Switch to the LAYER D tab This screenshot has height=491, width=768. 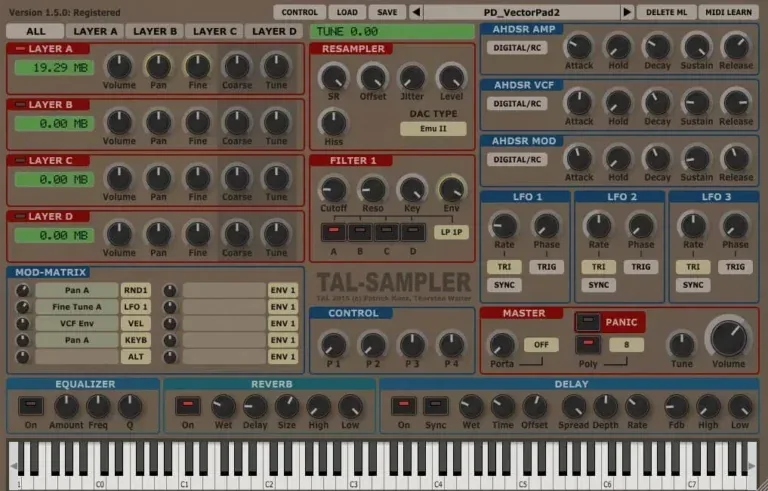[274, 31]
